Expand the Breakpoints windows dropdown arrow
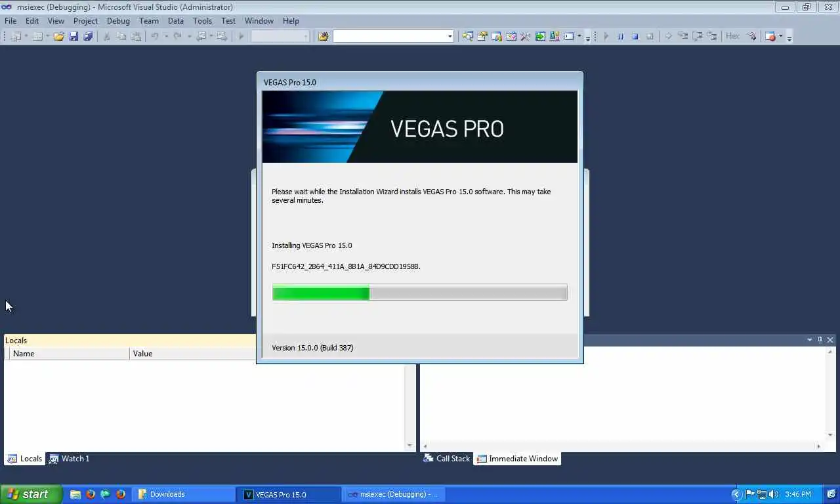 (x=780, y=36)
